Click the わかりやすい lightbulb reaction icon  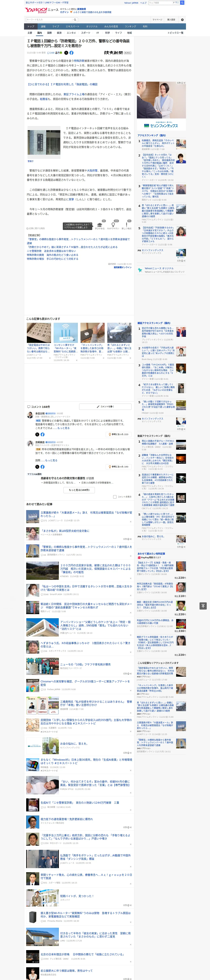(113, 225)
